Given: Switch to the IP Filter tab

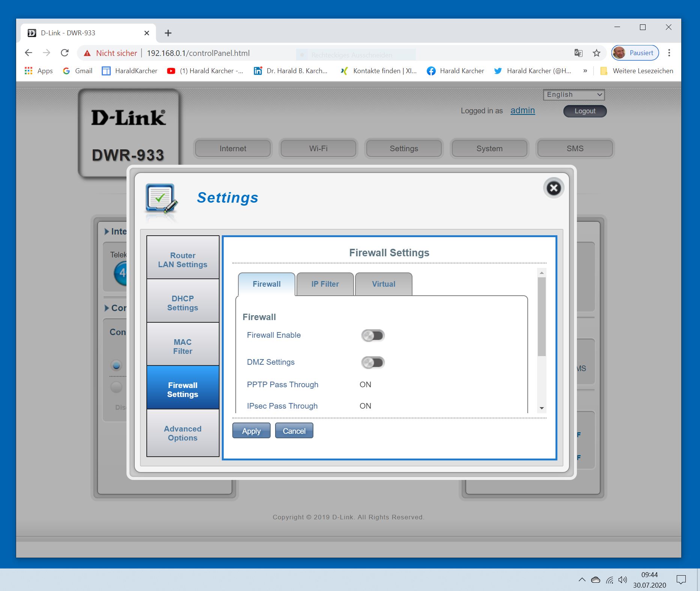Looking at the screenshot, I should (325, 284).
